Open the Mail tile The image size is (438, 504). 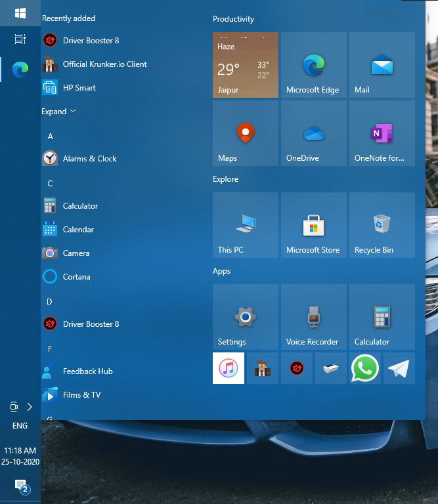tap(382, 66)
